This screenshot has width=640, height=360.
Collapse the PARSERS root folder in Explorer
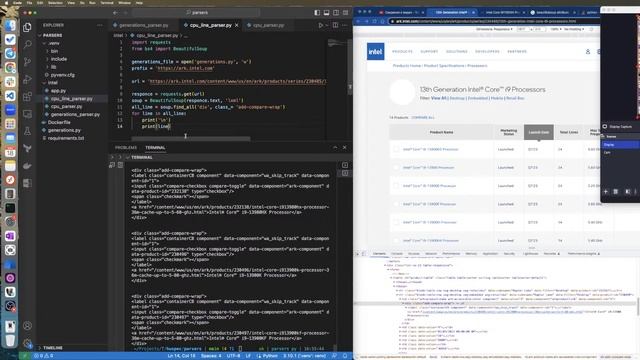pyautogui.click(x=40, y=36)
